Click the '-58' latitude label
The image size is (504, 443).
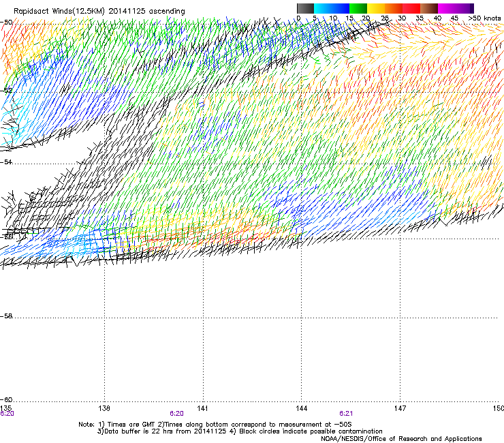[6, 316]
